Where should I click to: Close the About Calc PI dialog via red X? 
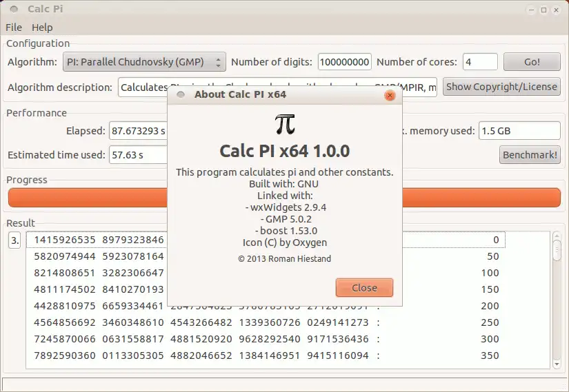point(390,95)
